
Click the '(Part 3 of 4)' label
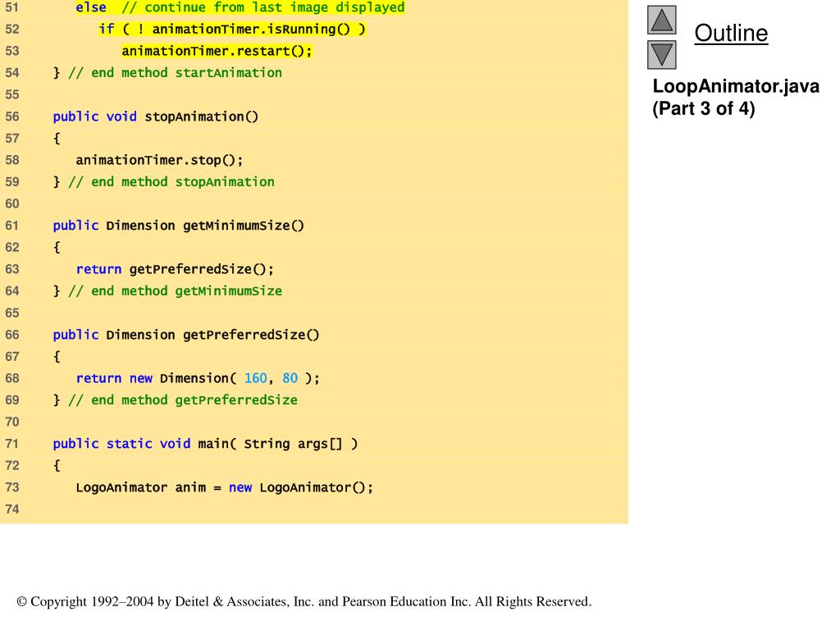[x=703, y=109]
